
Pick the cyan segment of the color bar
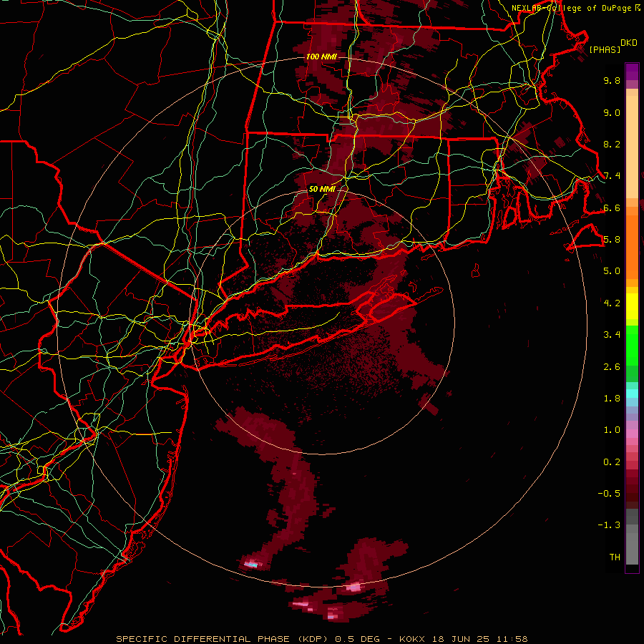[632, 394]
